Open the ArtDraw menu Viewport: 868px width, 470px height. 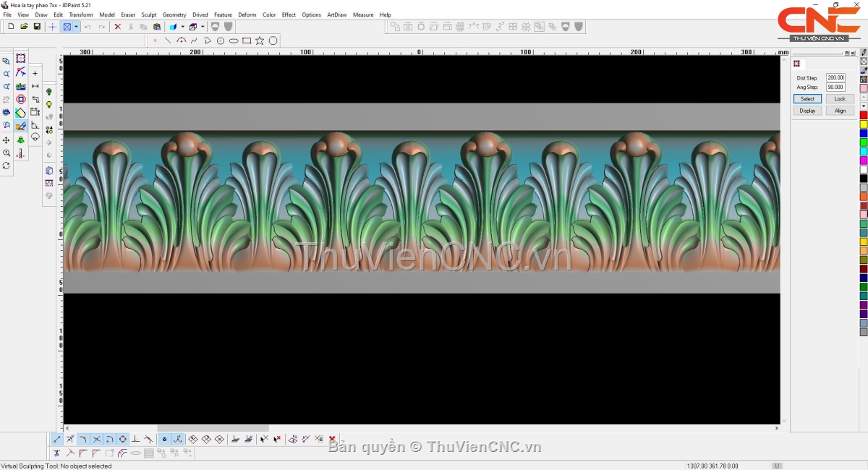pyautogui.click(x=336, y=14)
